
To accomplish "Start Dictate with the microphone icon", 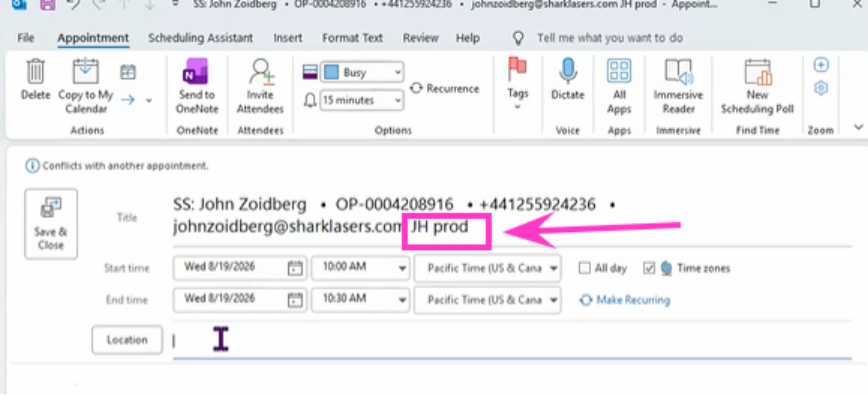I will pos(567,80).
